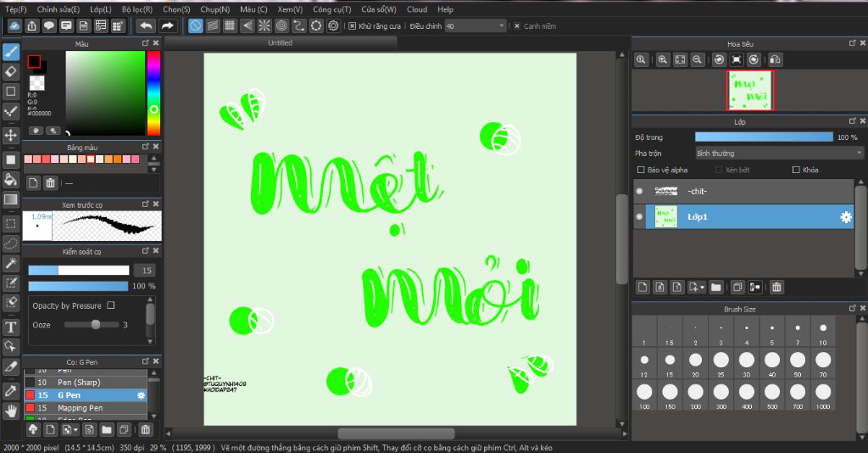Toggle Khử răng cưa anti-aliasing checkbox

(x=352, y=26)
